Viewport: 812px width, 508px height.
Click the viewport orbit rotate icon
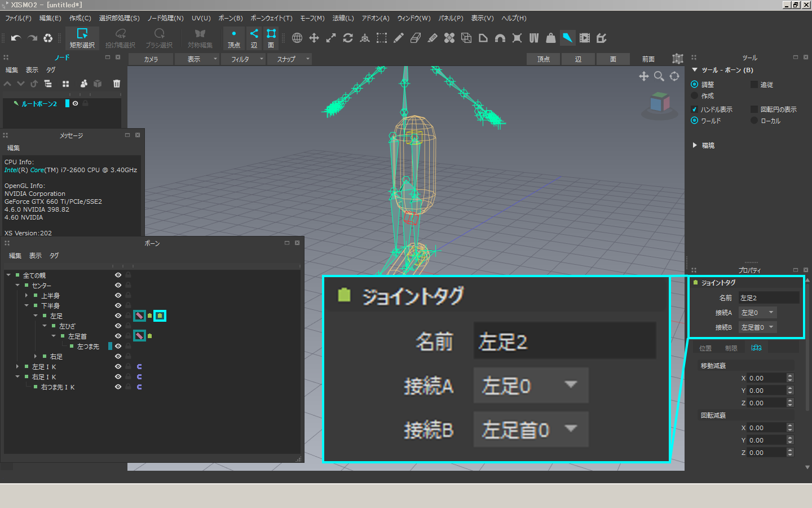[674, 76]
